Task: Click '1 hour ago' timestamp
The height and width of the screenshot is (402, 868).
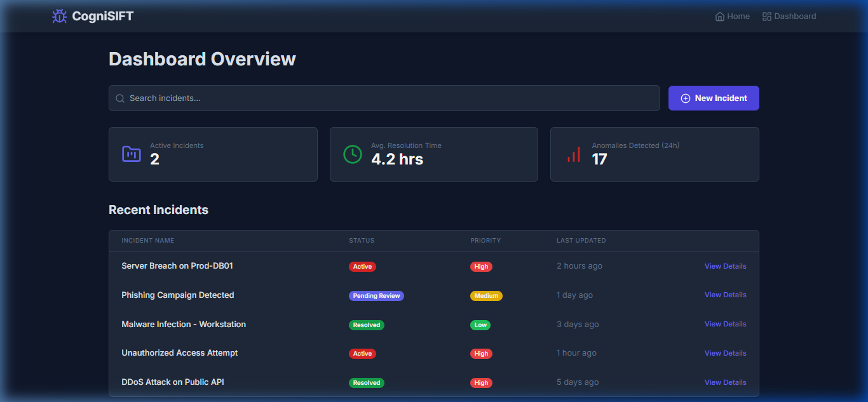Action: tap(576, 353)
